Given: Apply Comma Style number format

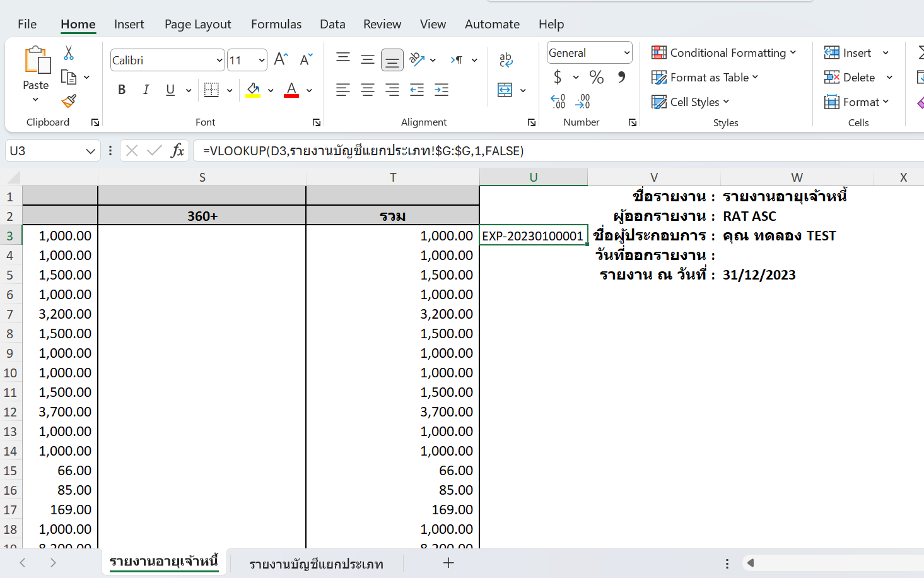Looking at the screenshot, I should coord(622,77).
